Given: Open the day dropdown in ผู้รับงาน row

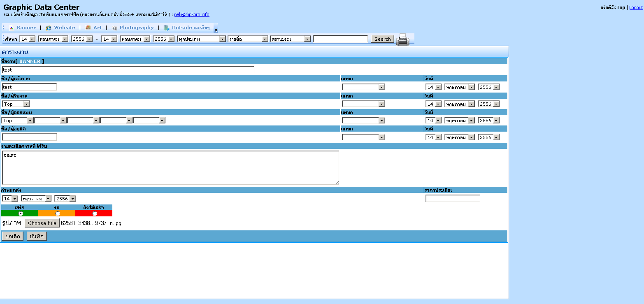Looking at the screenshot, I should pyautogui.click(x=433, y=104).
